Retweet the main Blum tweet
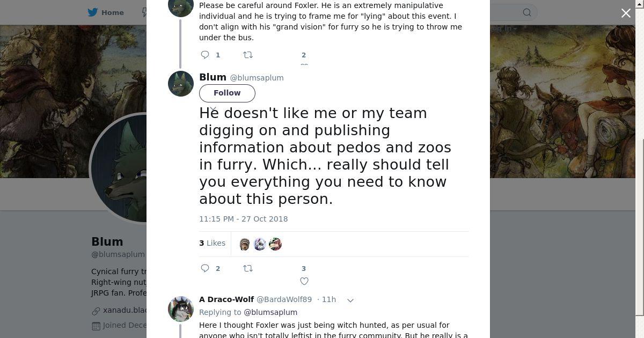 [248, 268]
